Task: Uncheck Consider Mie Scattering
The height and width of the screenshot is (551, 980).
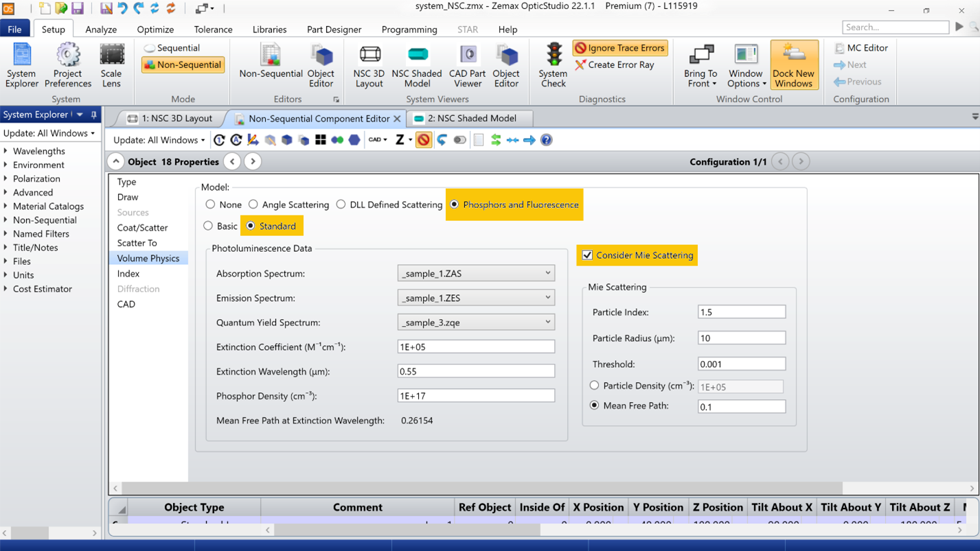Action: tap(588, 255)
